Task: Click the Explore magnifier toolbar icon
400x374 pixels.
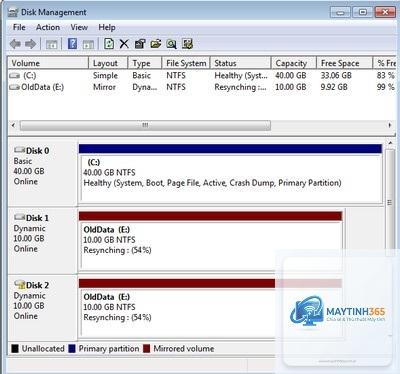Action: tap(171, 44)
